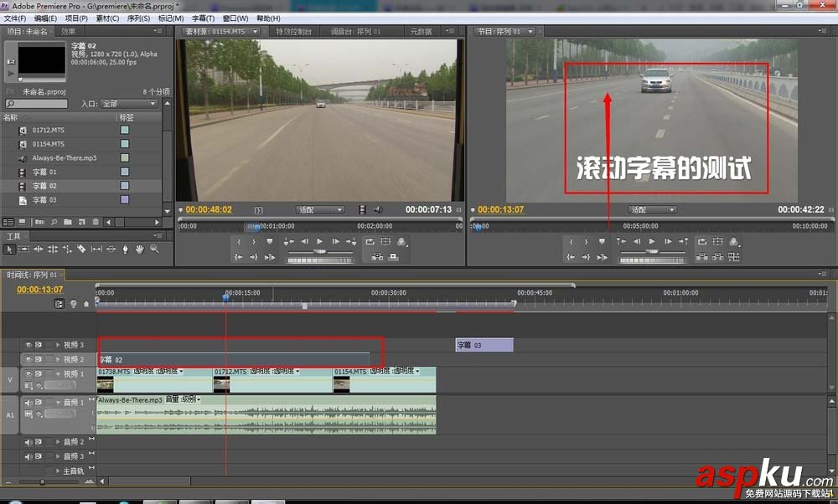Select the Rate Stretch tool

[67, 249]
